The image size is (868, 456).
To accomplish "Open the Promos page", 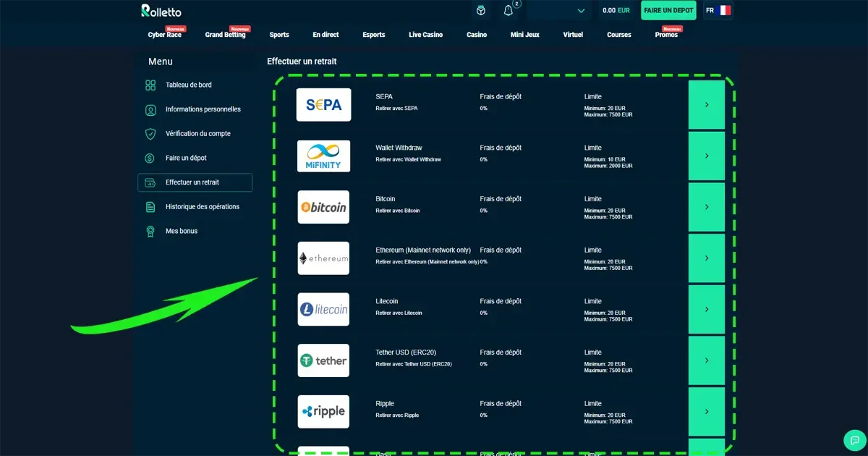I will coord(666,35).
